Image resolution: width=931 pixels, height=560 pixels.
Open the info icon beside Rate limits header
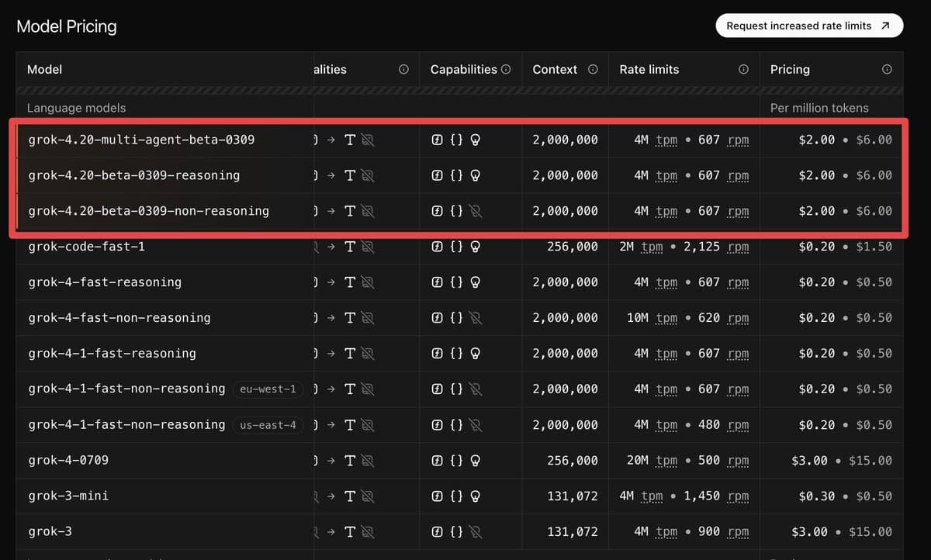click(x=743, y=69)
